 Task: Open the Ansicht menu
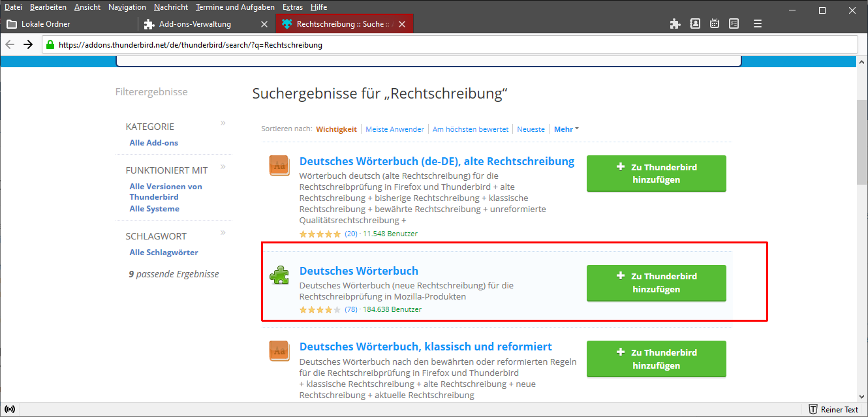tap(87, 7)
